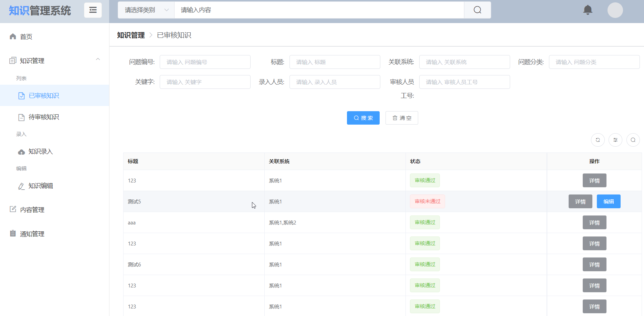Click the 审核通过 tag in the 测试6 row
Image resolution: width=644 pixels, height=316 pixels.
[425, 264]
